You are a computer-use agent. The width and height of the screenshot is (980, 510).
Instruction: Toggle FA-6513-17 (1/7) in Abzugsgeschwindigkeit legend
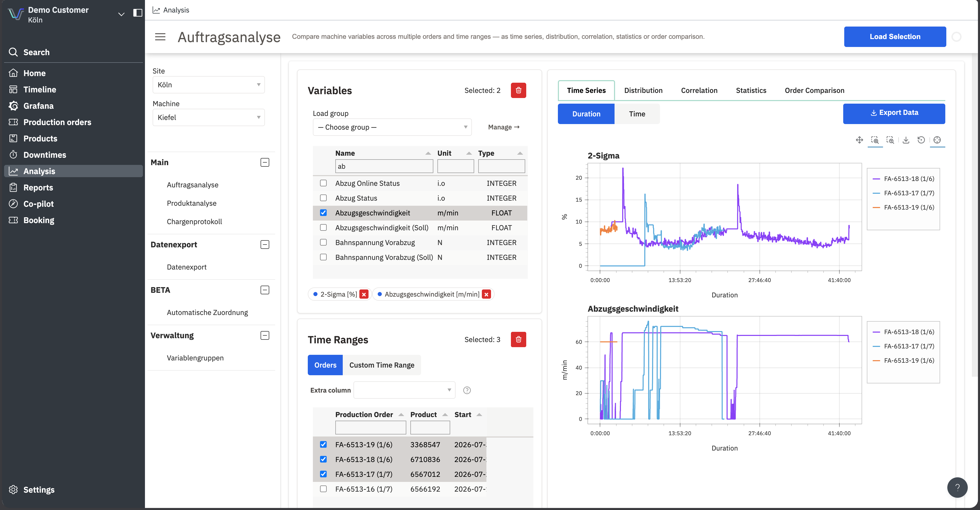tap(903, 346)
